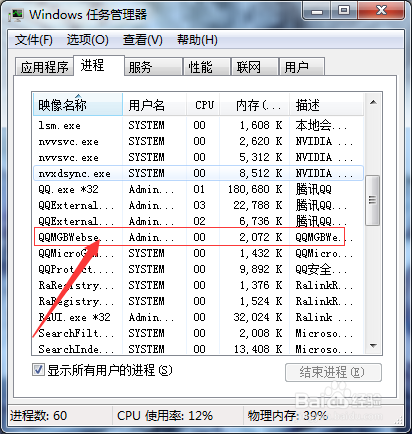Go to the 联网 tab
412x434 pixels.
coord(255,67)
